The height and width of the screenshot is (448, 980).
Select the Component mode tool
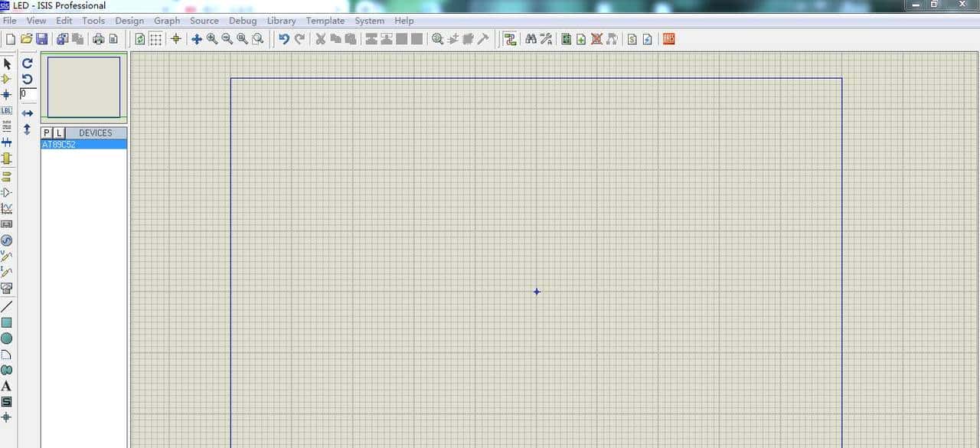(7, 79)
